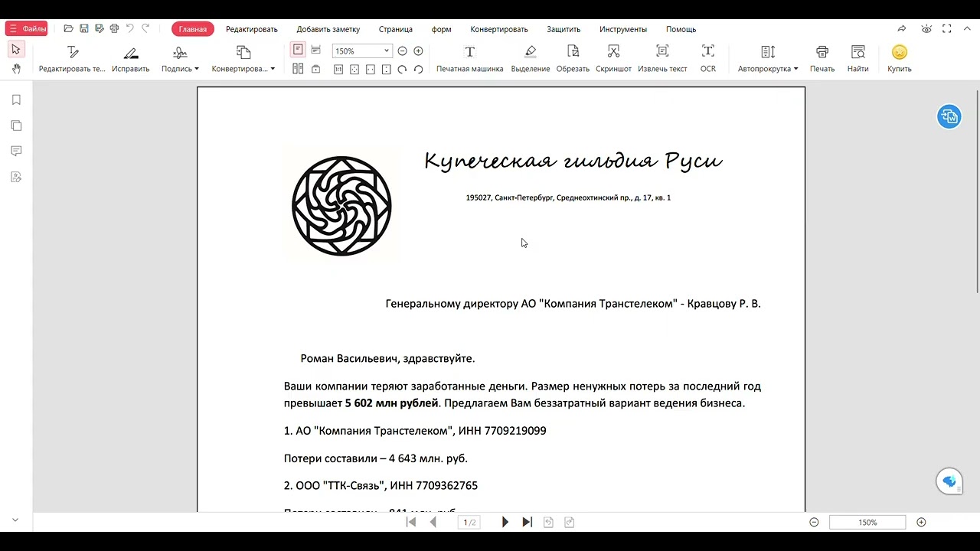Toggle two-page view mode
The height and width of the screenshot is (551, 980).
(298, 69)
